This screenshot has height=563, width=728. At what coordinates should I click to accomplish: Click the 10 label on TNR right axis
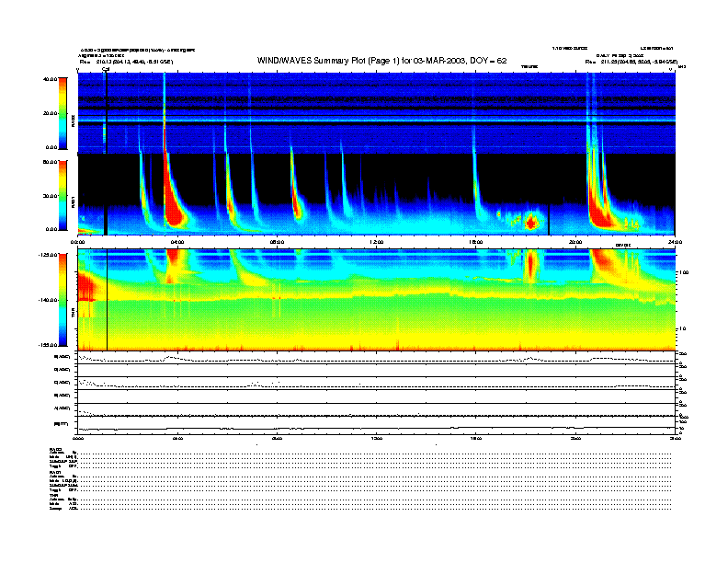[x=682, y=328]
